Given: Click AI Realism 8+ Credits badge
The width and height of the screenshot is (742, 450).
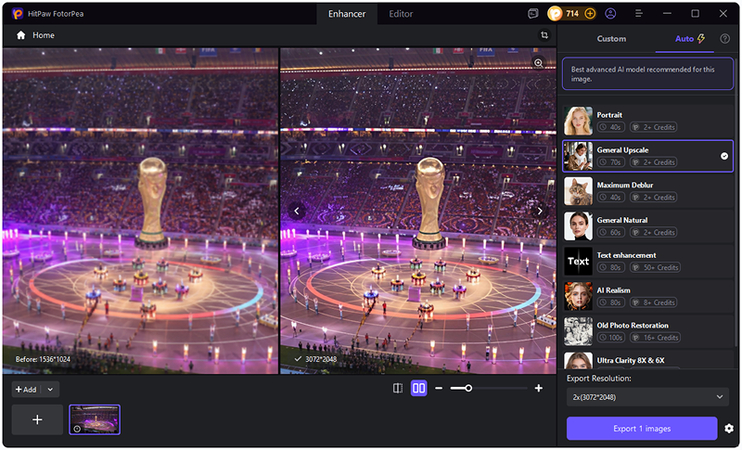Looking at the screenshot, I should pyautogui.click(x=654, y=303).
